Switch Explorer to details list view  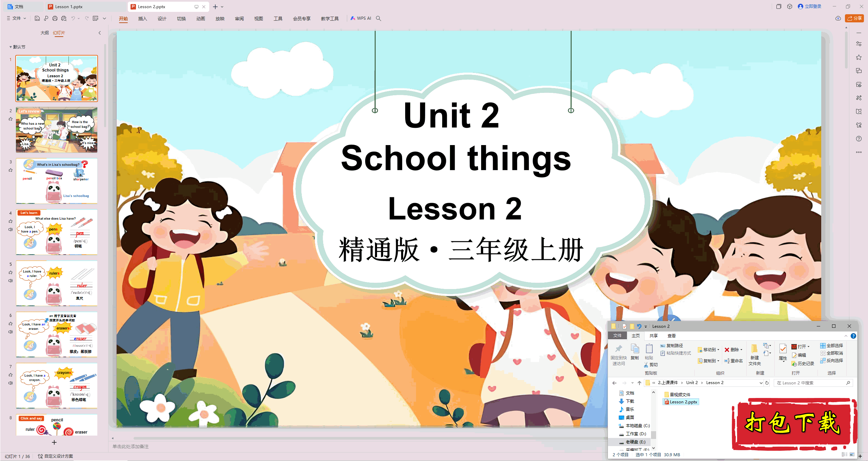845,455
